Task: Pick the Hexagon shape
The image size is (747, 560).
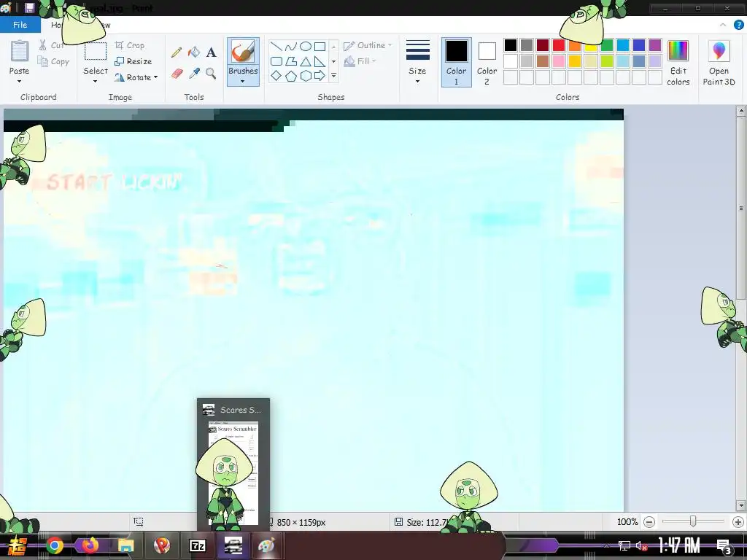Action: click(x=306, y=75)
